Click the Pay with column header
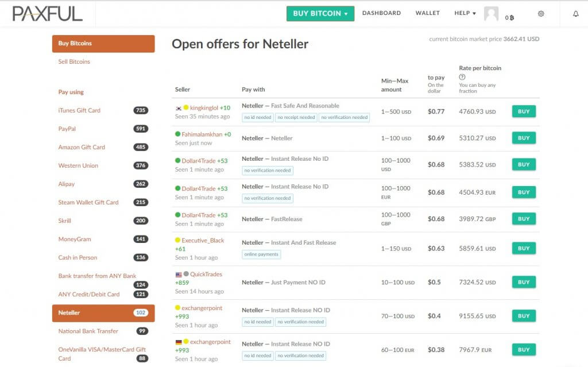Image resolution: width=588 pixels, height=367 pixels. [x=253, y=90]
